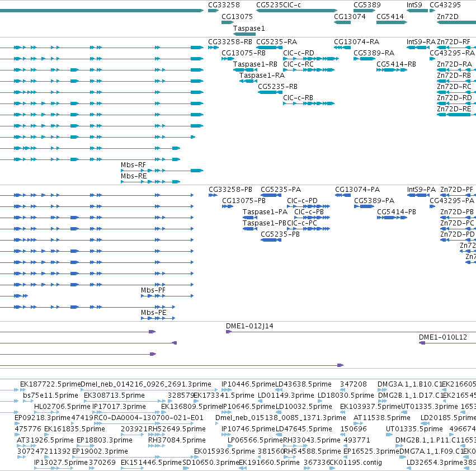
Task: Click the purple arrow glyph under DME1-012J14
Action: point(229,332)
